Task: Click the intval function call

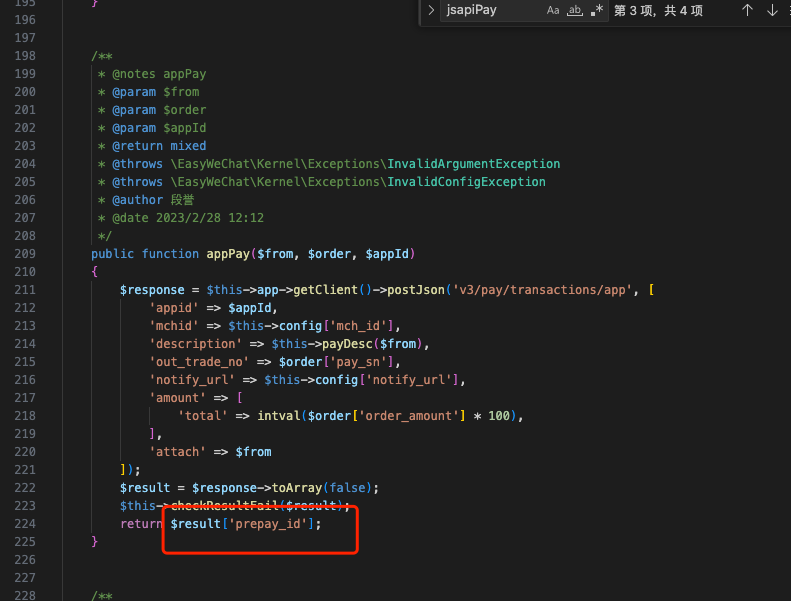Action: point(279,416)
